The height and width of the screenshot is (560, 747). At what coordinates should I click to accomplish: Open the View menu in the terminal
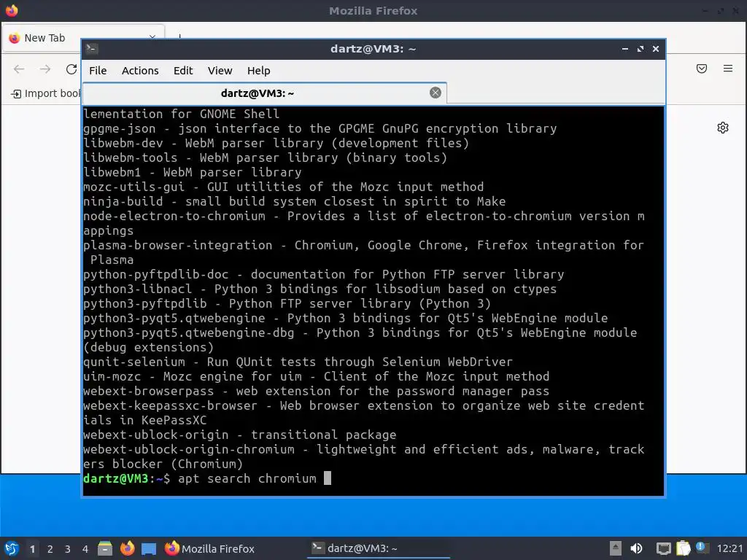tap(220, 71)
